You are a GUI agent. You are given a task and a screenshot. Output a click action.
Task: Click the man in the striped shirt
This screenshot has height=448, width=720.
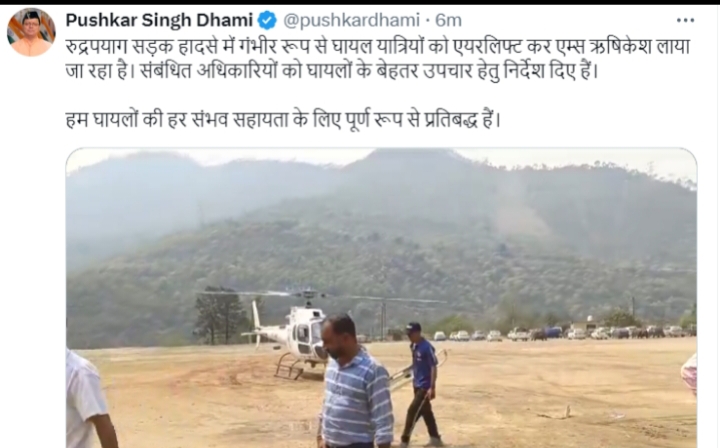355,382
